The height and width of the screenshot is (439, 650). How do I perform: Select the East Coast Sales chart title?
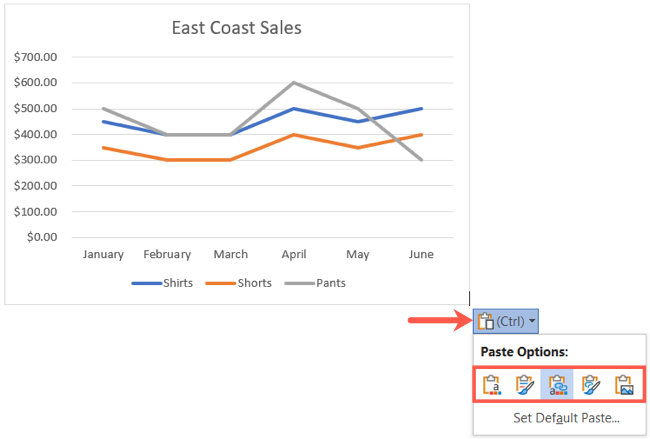coord(237,28)
